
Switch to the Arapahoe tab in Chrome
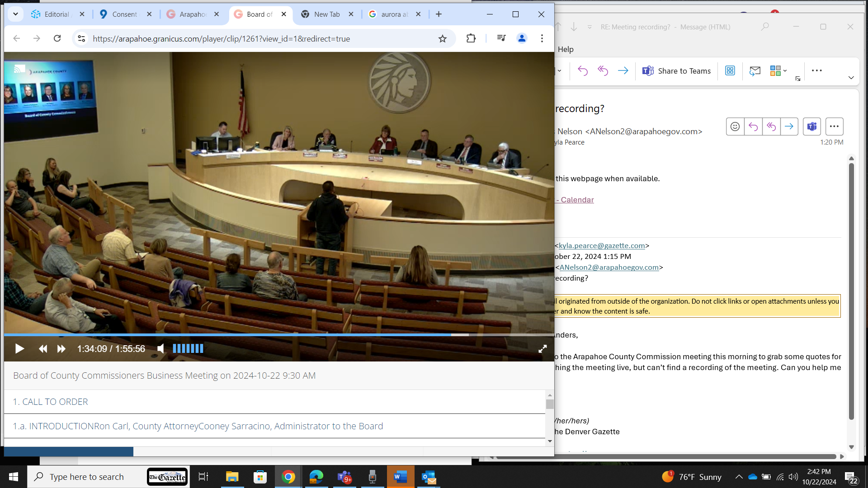[x=193, y=14]
